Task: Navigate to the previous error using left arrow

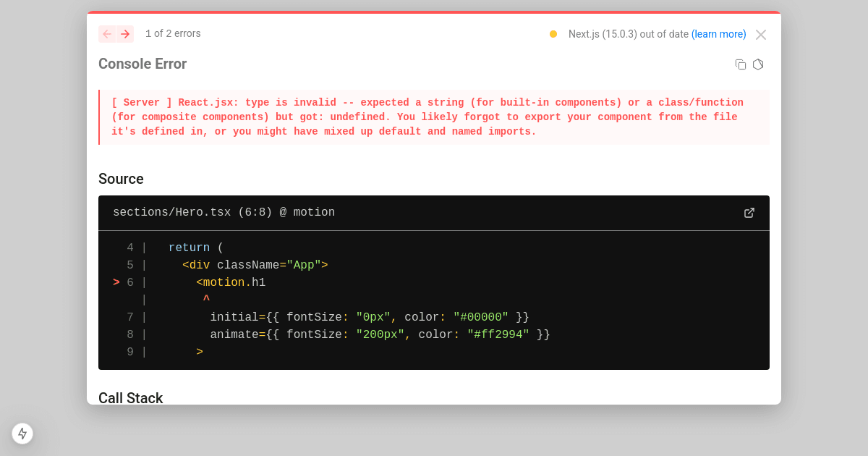Action: (106, 34)
